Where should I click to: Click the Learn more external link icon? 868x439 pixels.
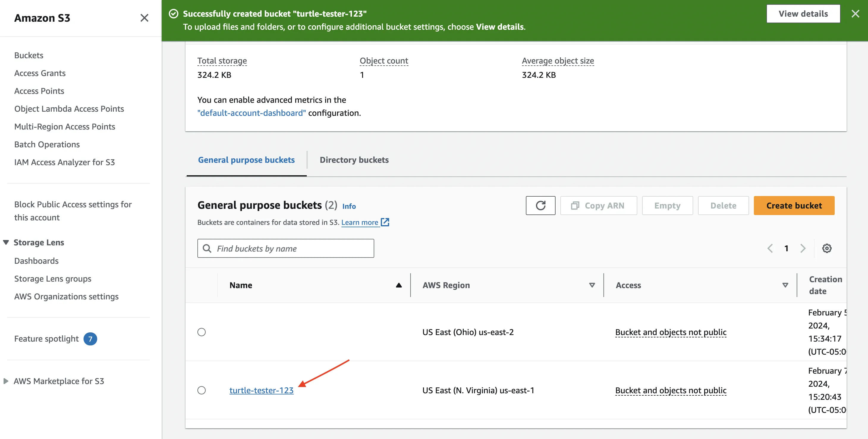click(385, 222)
